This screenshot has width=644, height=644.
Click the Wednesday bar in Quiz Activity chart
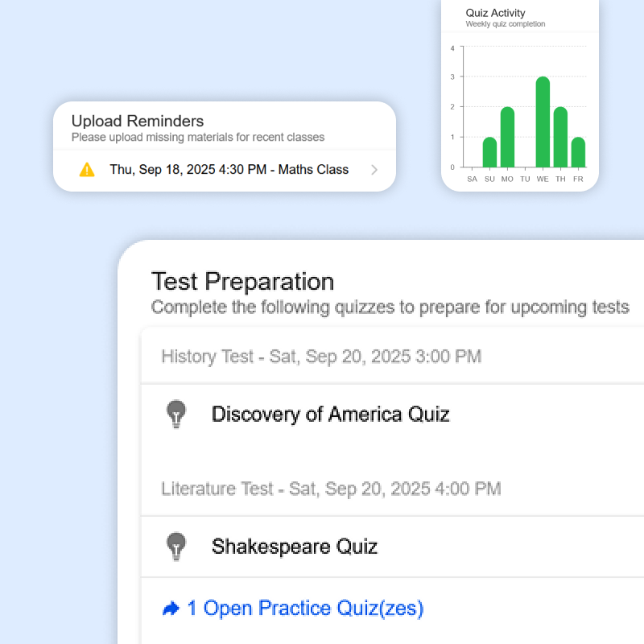coord(543,122)
